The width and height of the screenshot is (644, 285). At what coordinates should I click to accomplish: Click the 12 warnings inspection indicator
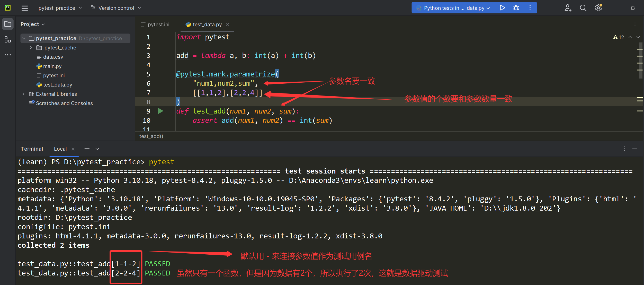pos(619,37)
